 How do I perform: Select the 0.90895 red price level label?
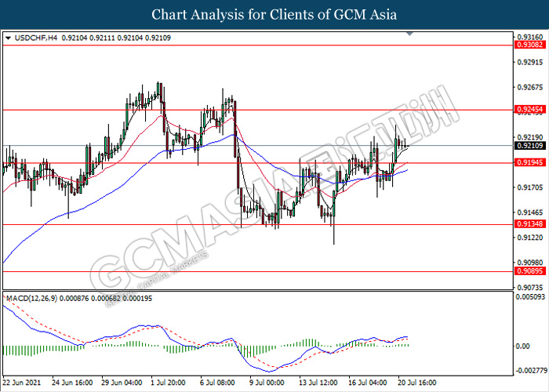pos(530,271)
